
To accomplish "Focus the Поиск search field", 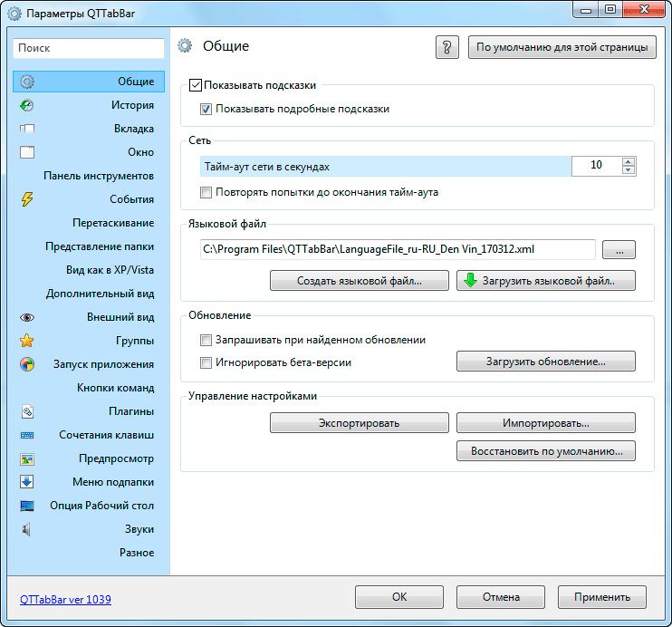I will tap(89, 48).
